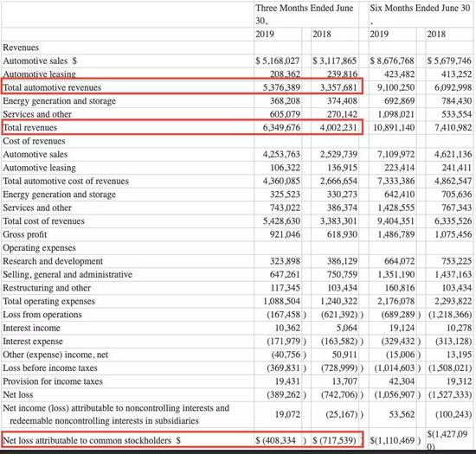Select the 'Research and development' label

coord(53,261)
